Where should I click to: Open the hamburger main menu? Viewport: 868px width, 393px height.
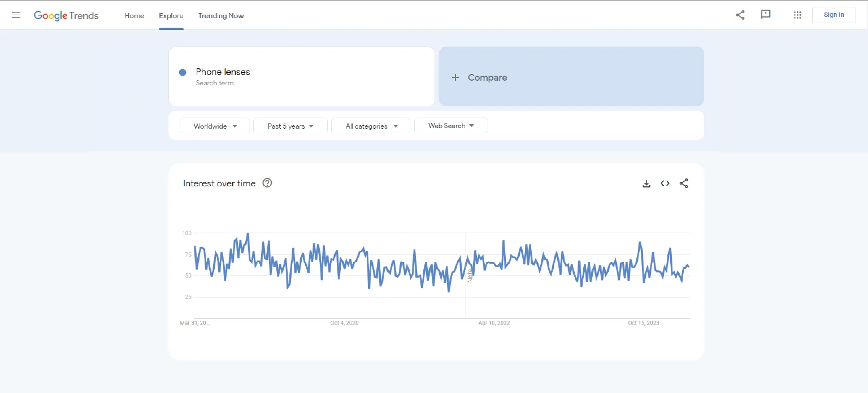pos(16,15)
